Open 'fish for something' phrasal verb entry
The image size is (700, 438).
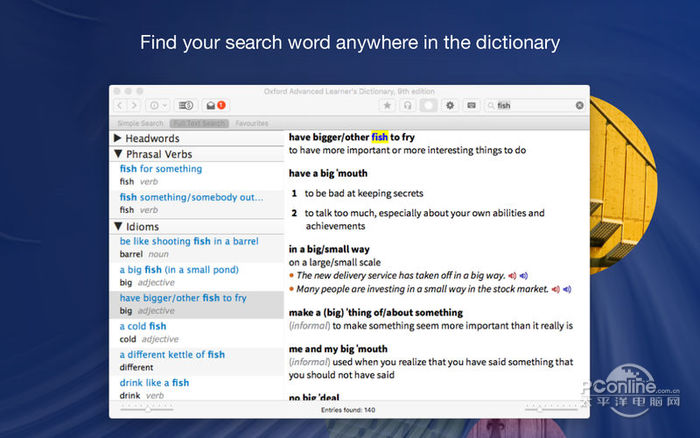(161, 169)
